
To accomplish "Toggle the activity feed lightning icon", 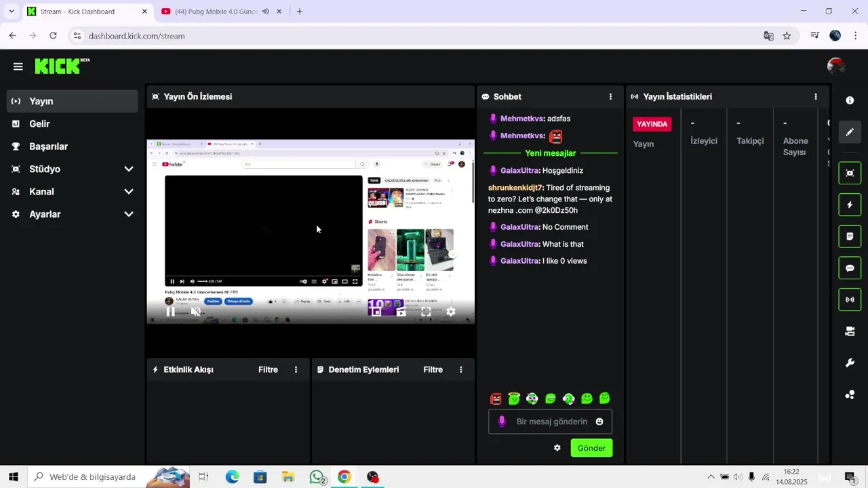I will 850,205.
